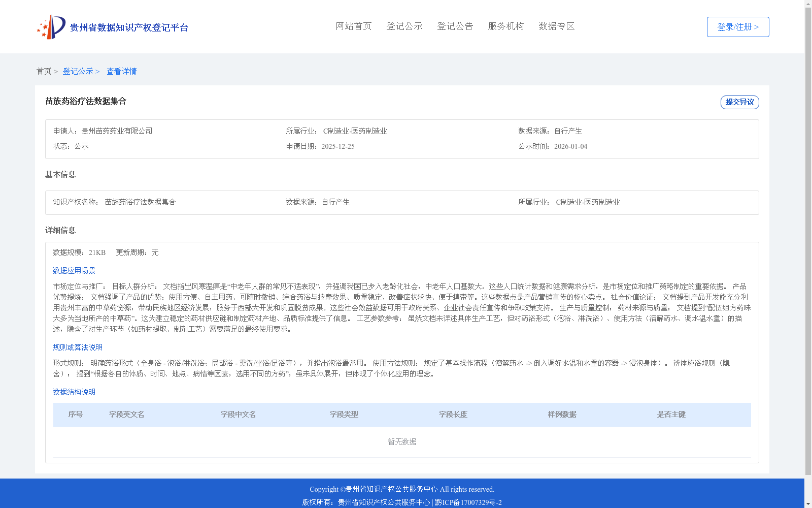The height and width of the screenshot is (508, 812).
Task: Click the 字段类型 column header
Action: 344,415
